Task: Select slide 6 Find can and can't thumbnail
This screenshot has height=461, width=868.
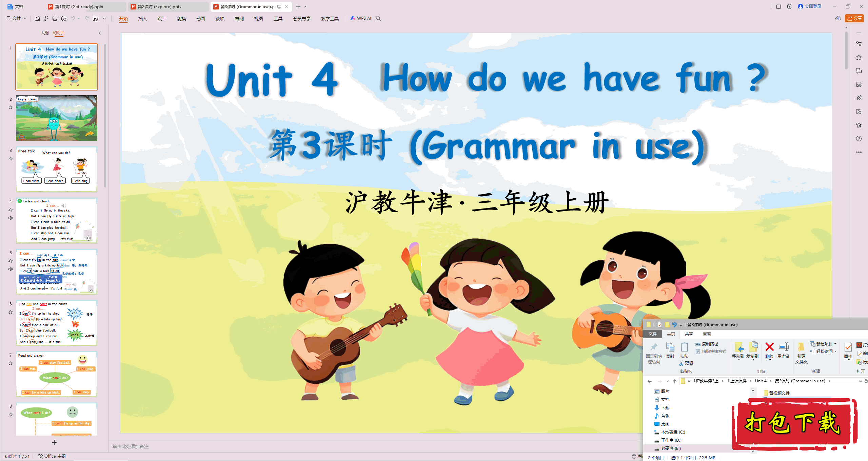Action: [57, 323]
